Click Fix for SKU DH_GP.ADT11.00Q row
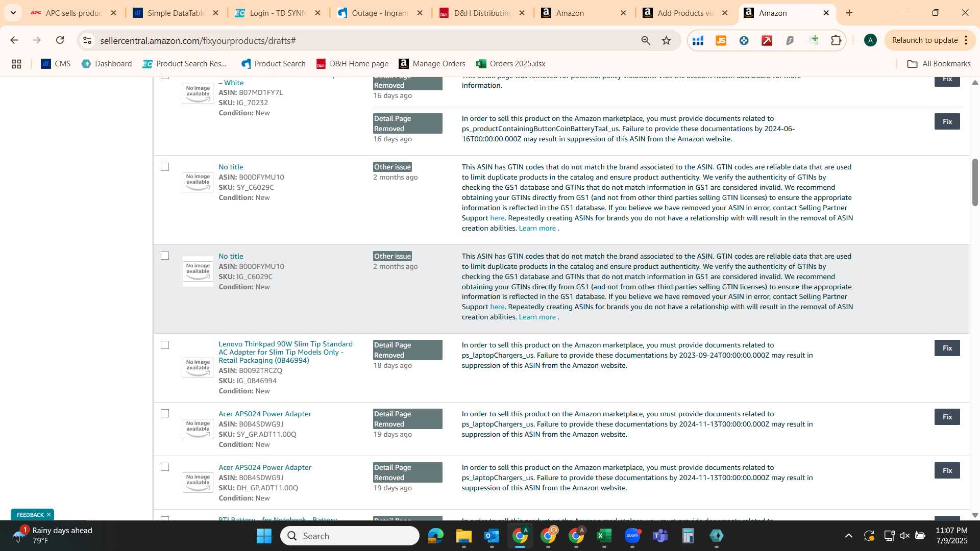This screenshot has height=551, width=980. tap(947, 470)
